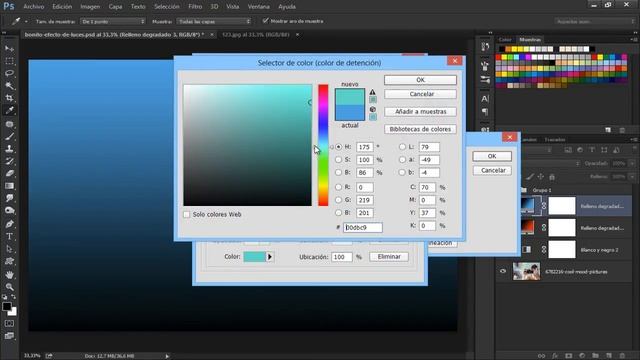Click OK in color picker dialog
The image size is (640, 360).
pos(420,80)
